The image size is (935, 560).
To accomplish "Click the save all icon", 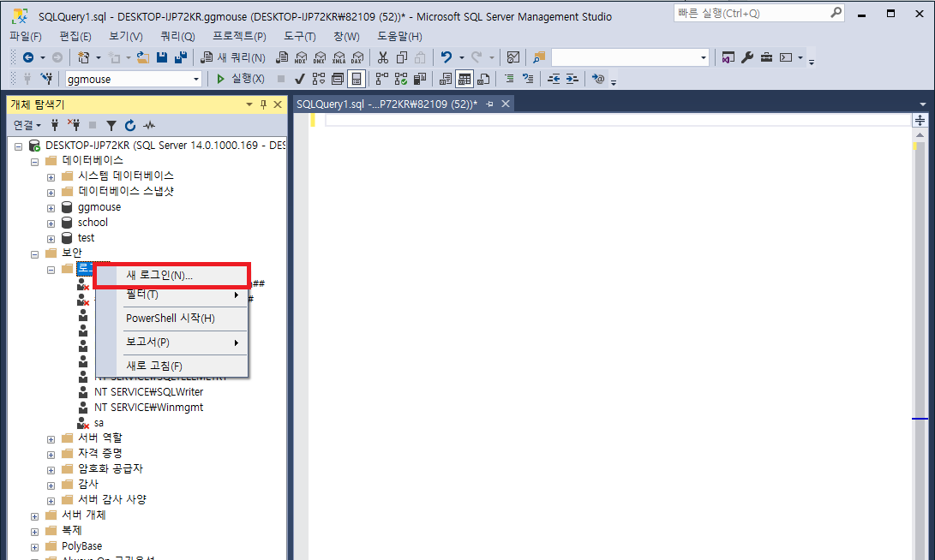I will [181, 57].
